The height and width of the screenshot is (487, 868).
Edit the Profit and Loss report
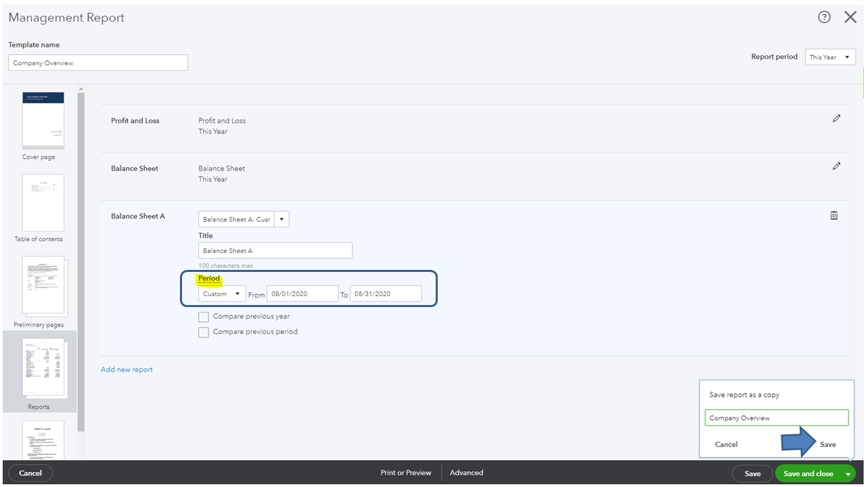pos(836,118)
